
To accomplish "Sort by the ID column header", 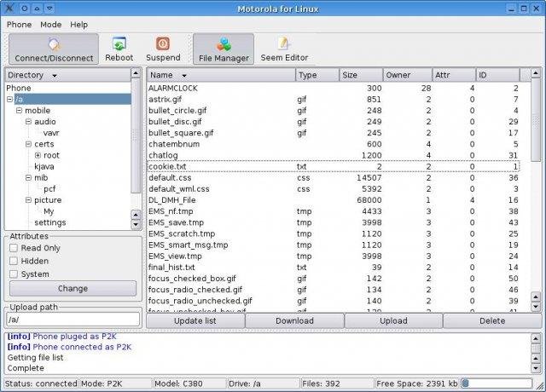I will pyautogui.click(x=498, y=75).
